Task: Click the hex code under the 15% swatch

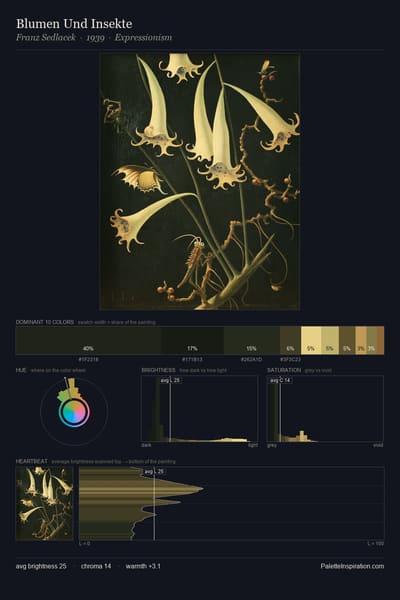Action: [x=251, y=360]
